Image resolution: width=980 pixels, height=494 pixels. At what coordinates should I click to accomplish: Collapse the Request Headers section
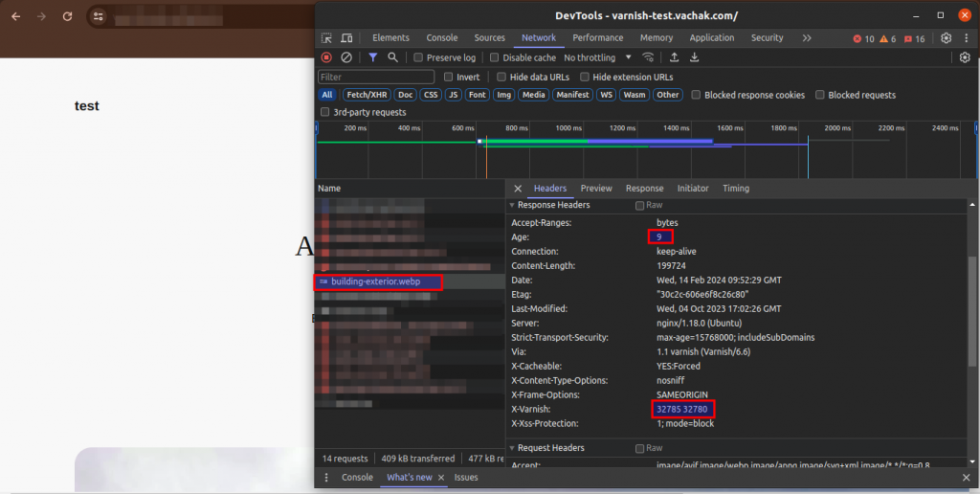click(x=513, y=448)
